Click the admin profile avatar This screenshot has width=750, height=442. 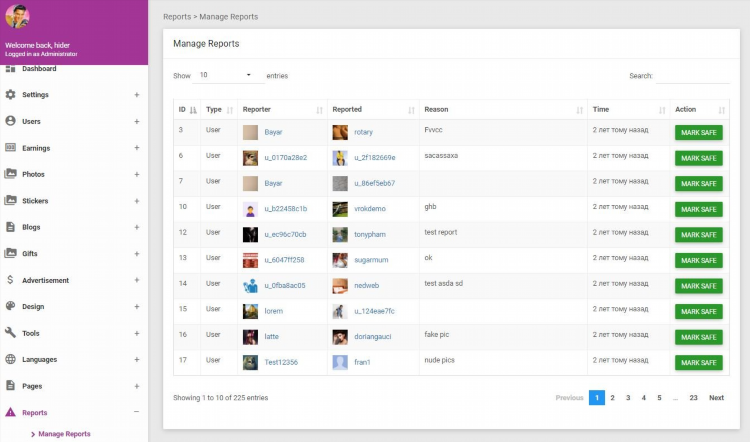click(17, 16)
